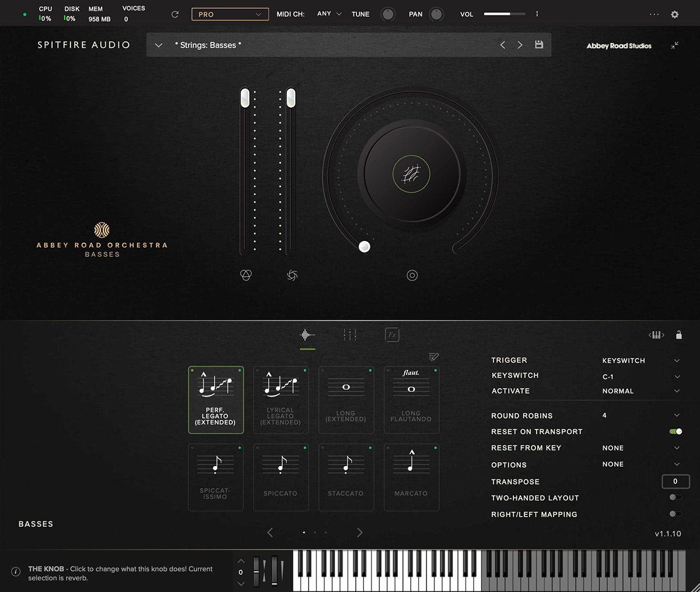Go to next preset arrow
This screenshot has height=592, width=700.
pos(520,45)
